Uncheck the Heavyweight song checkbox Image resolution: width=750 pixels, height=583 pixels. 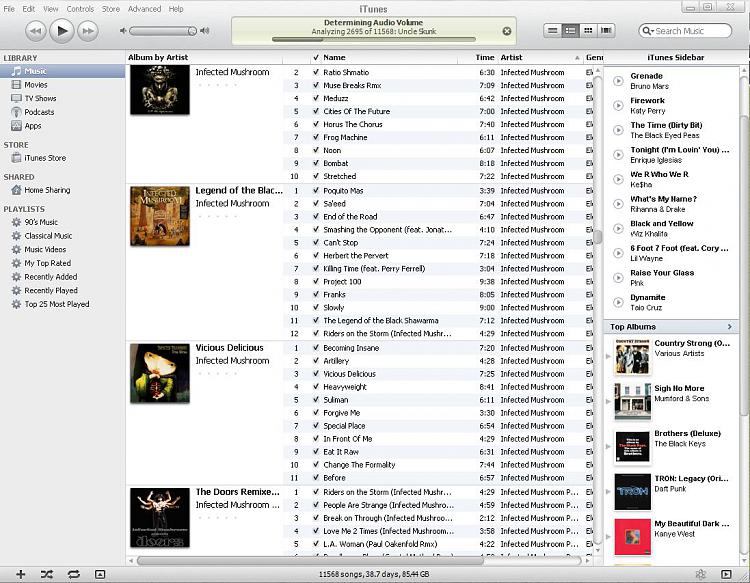tap(316, 387)
